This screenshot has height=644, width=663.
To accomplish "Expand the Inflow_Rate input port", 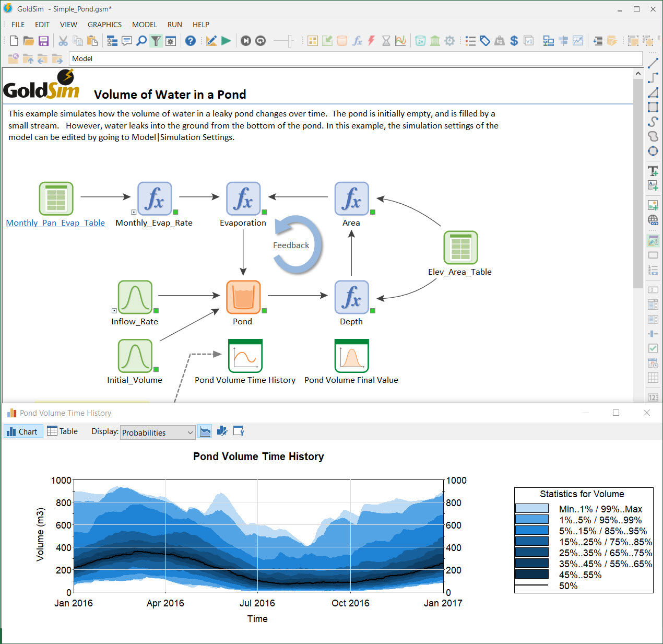I will (114, 311).
